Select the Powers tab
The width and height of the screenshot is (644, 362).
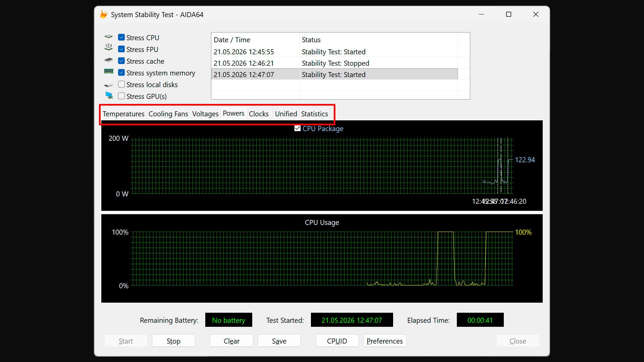pyautogui.click(x=233, y=113)
